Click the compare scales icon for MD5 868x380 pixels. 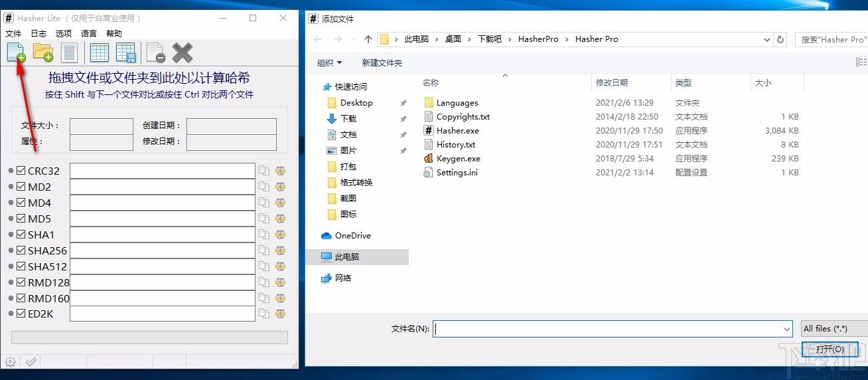(x=280, y=219)
